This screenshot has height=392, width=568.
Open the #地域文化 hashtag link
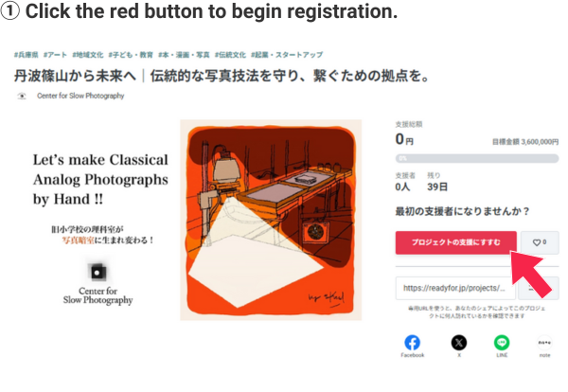click(x=88, y=55)
